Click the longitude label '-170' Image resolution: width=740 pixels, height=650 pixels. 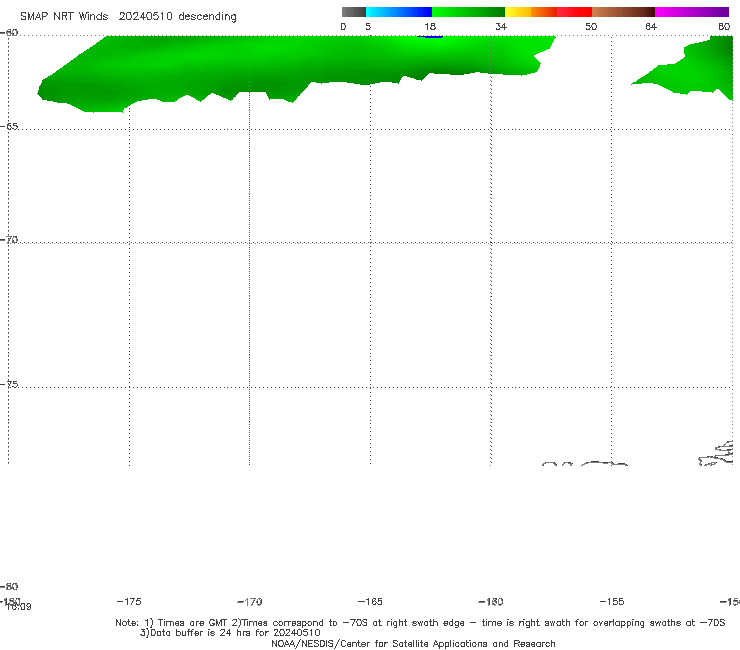[250, 602]
